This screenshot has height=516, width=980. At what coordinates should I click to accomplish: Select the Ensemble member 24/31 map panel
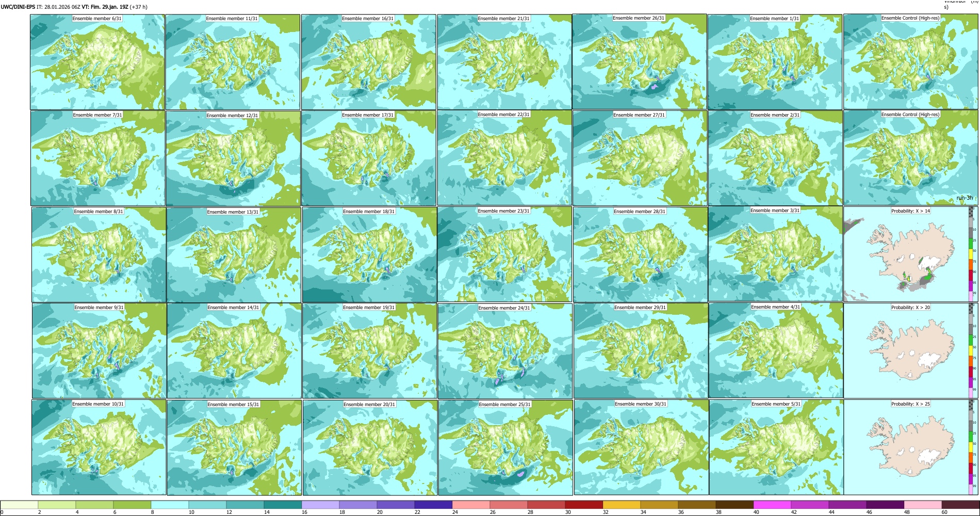coord(505,351)
